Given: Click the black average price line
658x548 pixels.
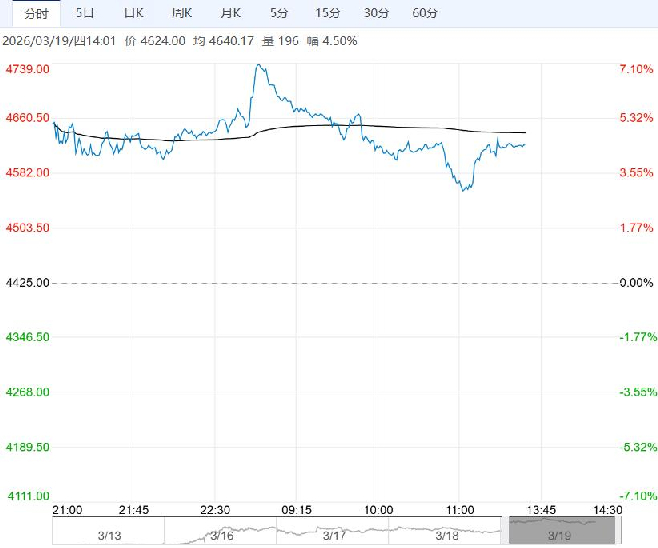Looking at the screenshot, I should point(400,127).
